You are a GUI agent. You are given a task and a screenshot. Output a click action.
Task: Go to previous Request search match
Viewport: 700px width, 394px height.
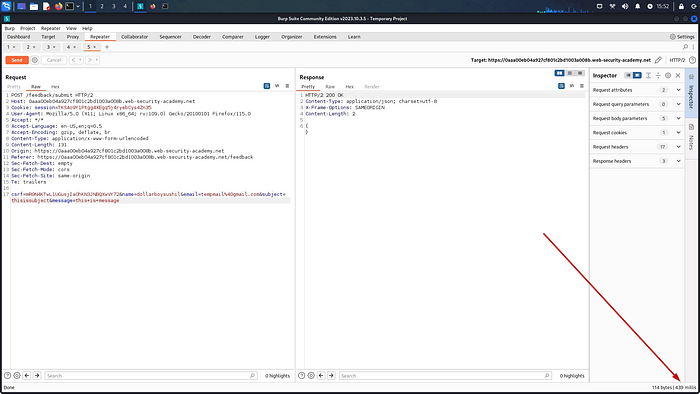27,376
